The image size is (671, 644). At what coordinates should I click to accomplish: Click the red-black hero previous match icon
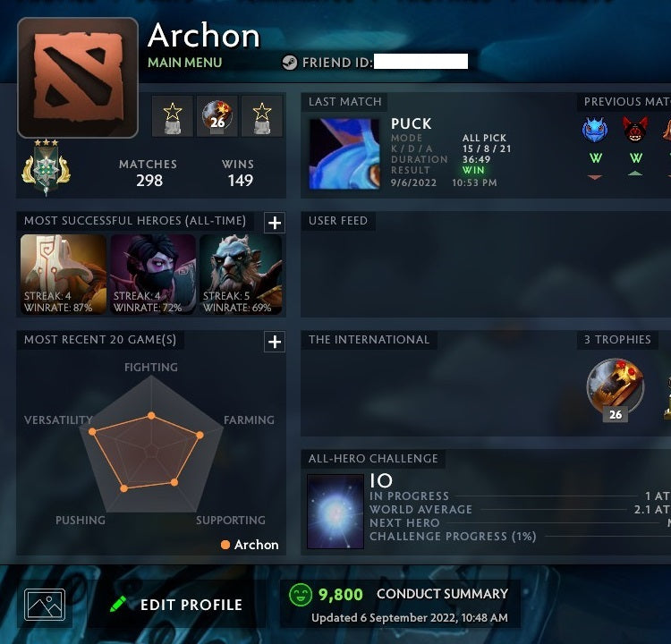[x=635, y=129]
